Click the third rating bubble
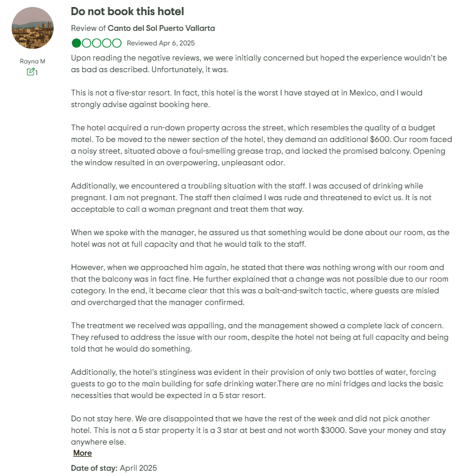 (x=97, y=43)
